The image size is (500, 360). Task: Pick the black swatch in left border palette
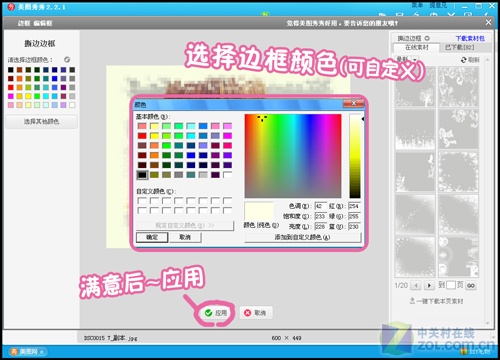[11, 70]
